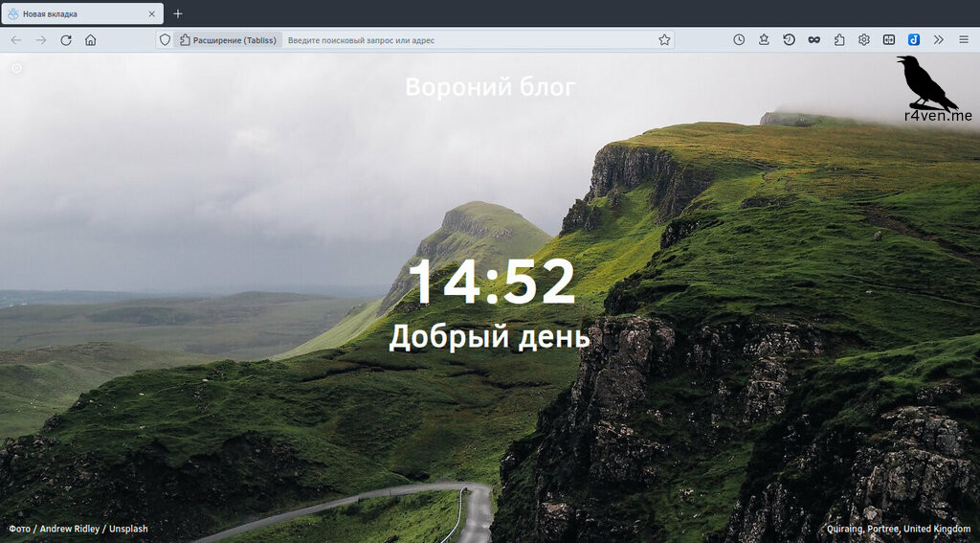Click the restore recent history arrow-clock icon
The image size is (980, 543).
(789, 40)
